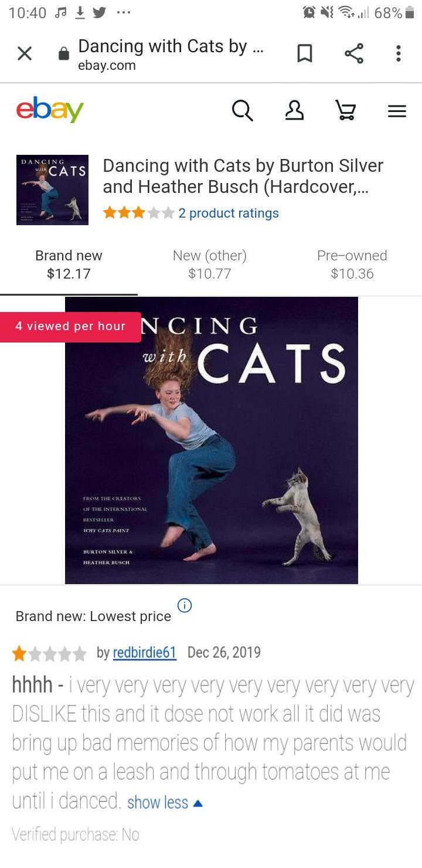Tap the small book cover thumbnail

tap(52, 190)
